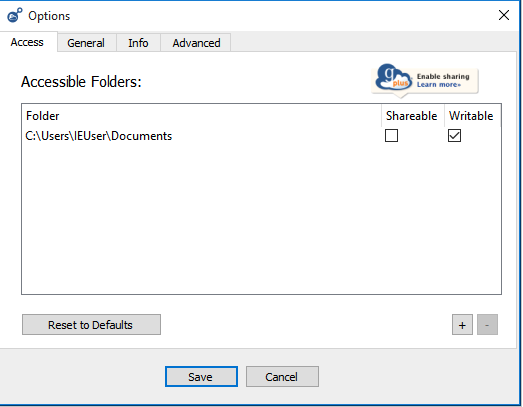Enable Shareable for the Documents folder

tap(391, 136)
